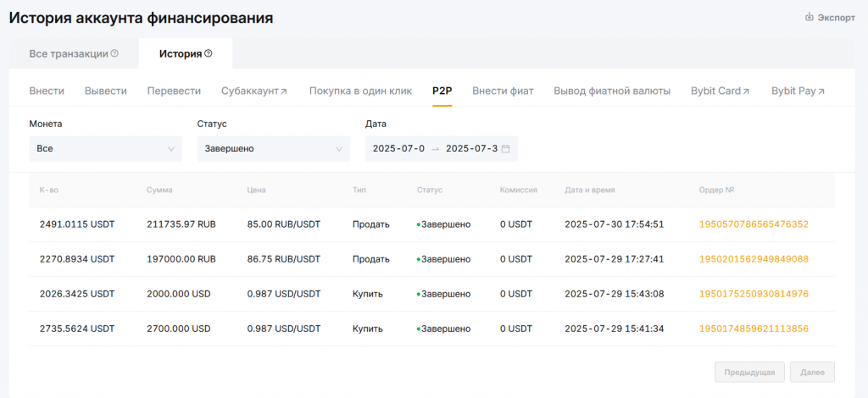Screen dimensions: 868x398
Task: Click external arrow icon next to Bybit Pay
Action: pos(821,91)
